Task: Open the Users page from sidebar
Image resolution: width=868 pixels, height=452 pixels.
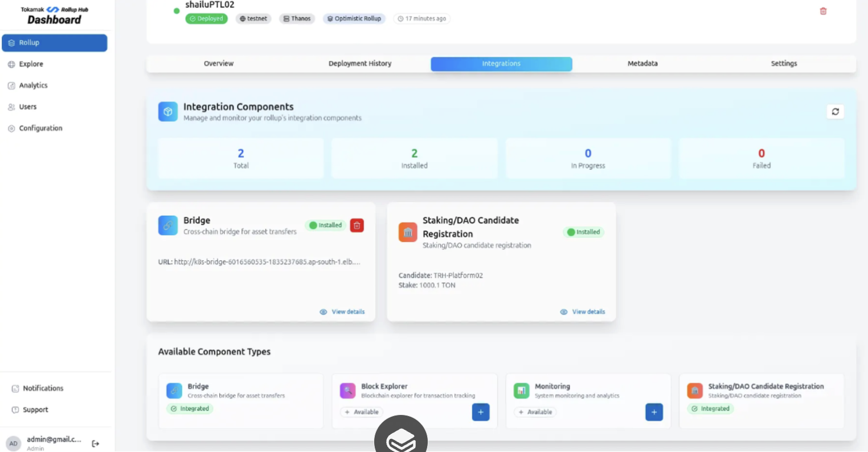Action: 27,107
